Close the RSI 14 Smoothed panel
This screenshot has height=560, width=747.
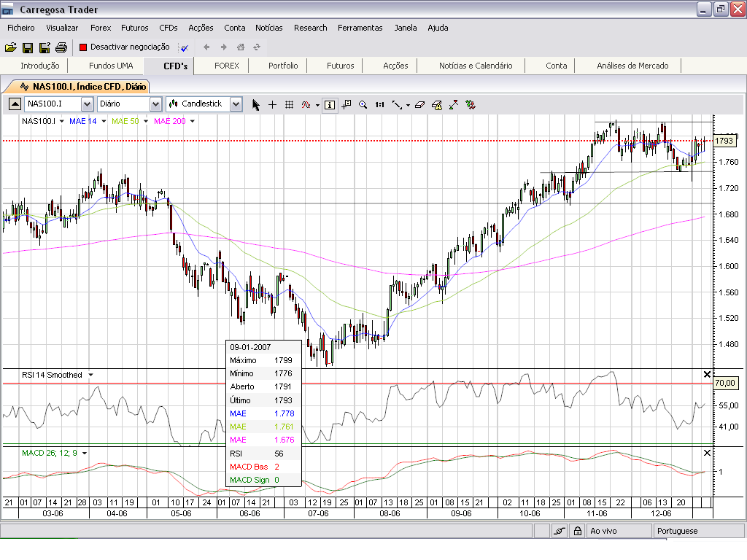706,374
